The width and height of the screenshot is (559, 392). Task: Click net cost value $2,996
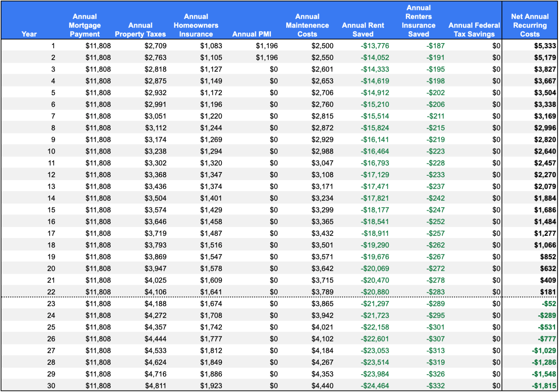pos(545,128)
